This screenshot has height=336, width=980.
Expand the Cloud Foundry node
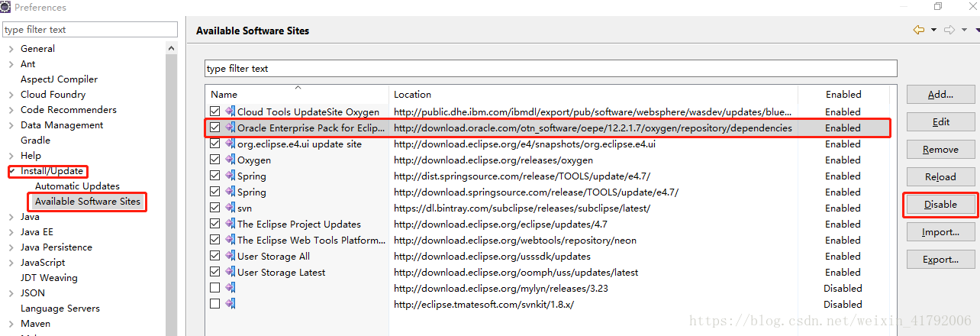point(11,95)
